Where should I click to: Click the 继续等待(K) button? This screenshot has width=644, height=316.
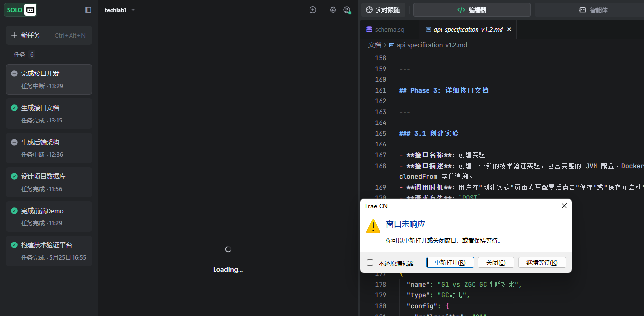point(542,263)
